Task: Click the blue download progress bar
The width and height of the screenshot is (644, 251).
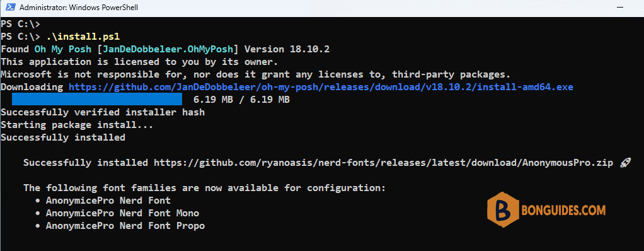Action: (x=97, y=99)
